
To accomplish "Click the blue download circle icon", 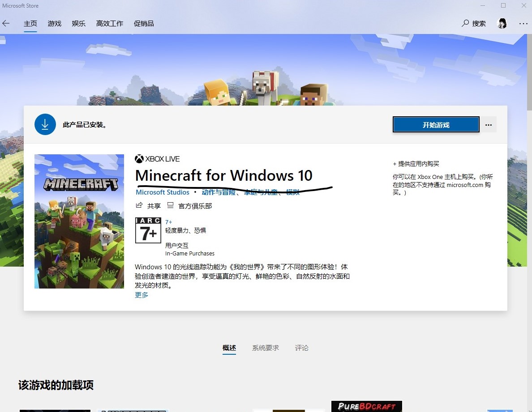I will pyautogui.click(x=45, y=124).
